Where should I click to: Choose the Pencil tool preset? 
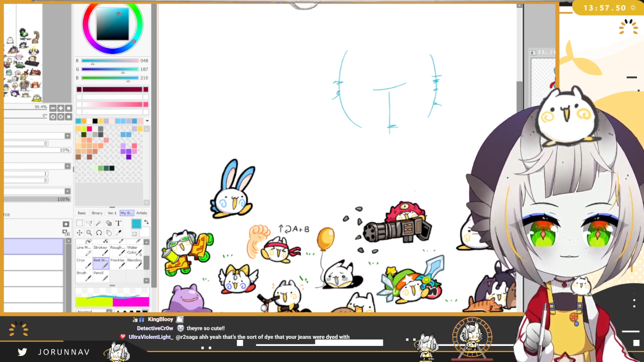101,276
